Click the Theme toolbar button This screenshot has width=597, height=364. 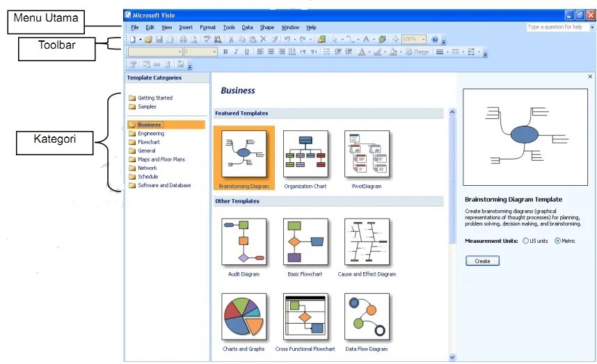417,52
